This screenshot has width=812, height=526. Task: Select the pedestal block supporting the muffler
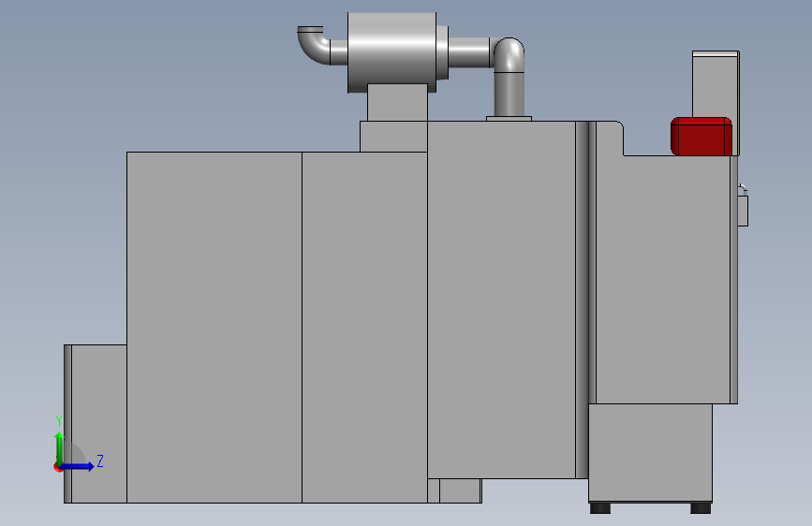pyautogui.click(x=398, y=103)
